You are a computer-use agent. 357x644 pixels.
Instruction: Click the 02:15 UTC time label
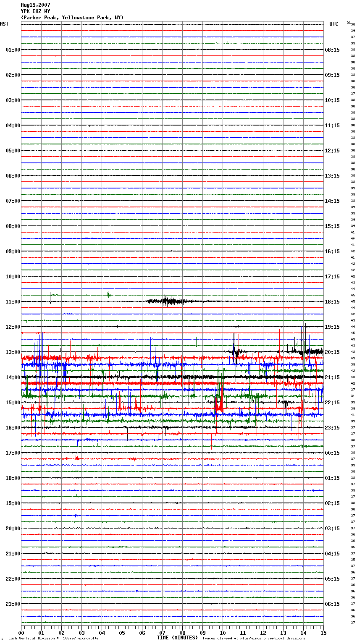[332, 503]
